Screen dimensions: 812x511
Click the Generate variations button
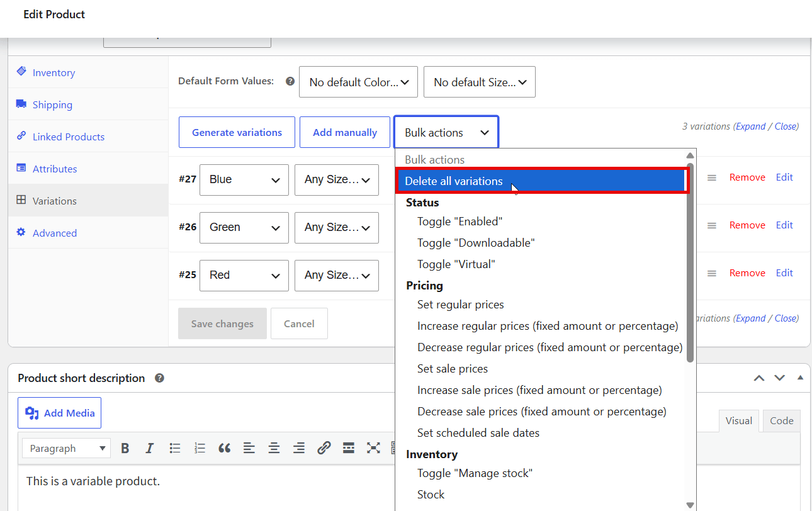[x=237, y=132]
